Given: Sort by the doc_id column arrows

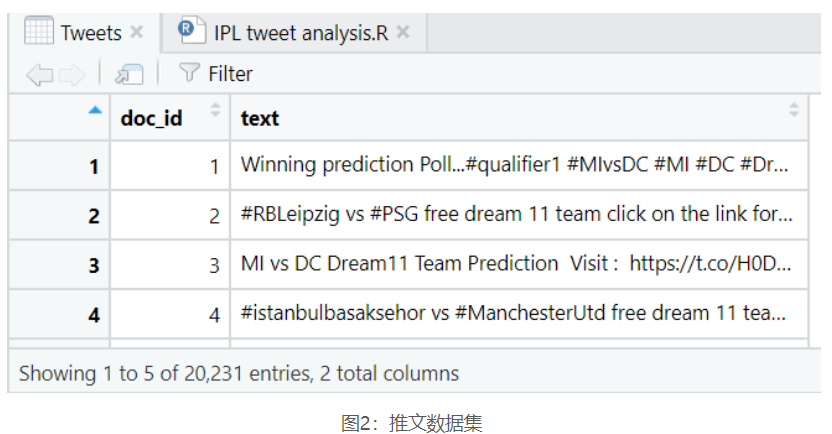Looking at the screenshot, I should point(215,110).
